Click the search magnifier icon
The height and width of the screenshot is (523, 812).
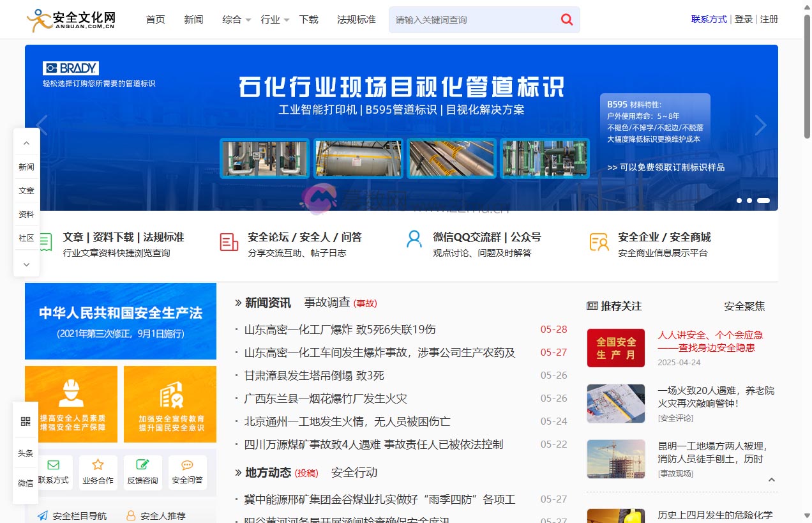coord(566,19)
